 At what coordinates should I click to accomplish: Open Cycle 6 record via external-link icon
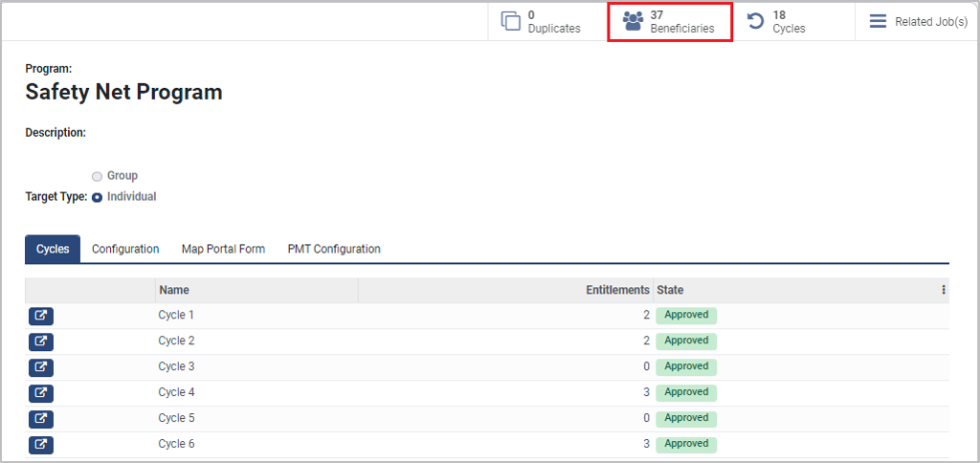point(41,445)
